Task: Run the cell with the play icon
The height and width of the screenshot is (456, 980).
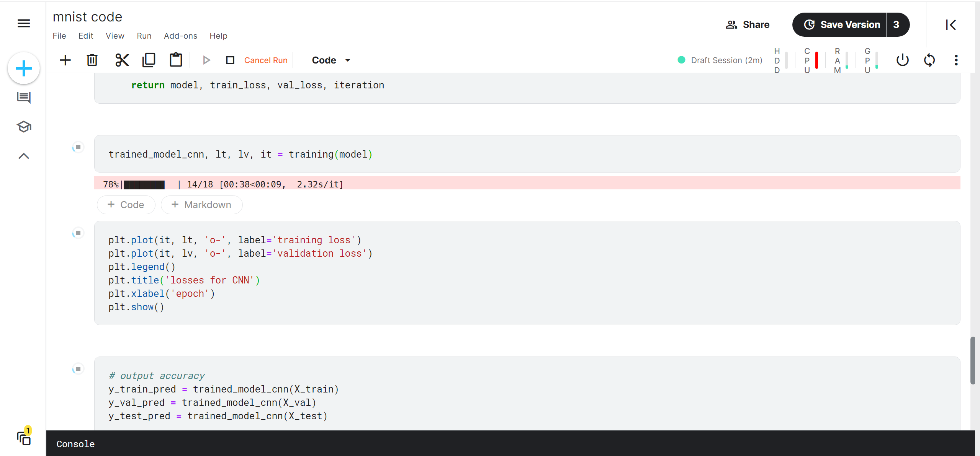Action: (206, 60)
